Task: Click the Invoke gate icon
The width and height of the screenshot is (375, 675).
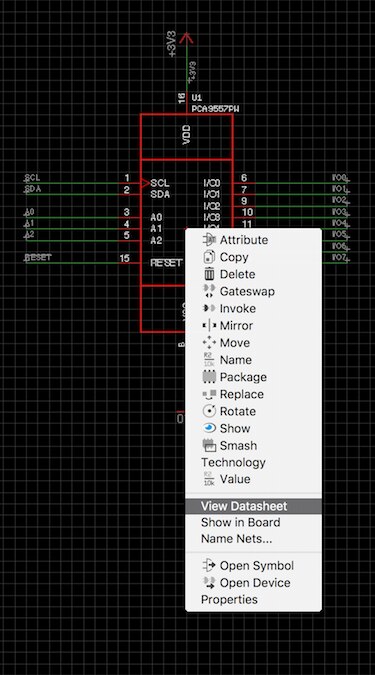Action: click(209, 309)
